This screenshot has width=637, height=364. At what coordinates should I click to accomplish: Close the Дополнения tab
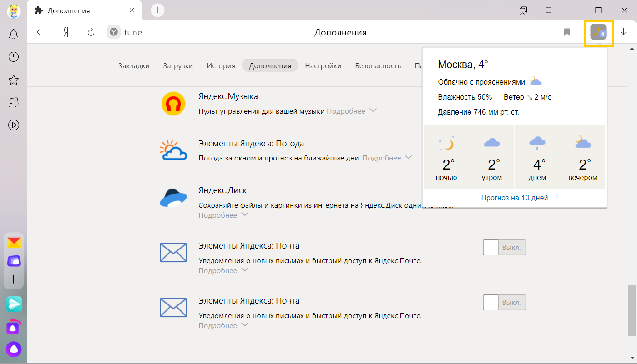[132, 10]
